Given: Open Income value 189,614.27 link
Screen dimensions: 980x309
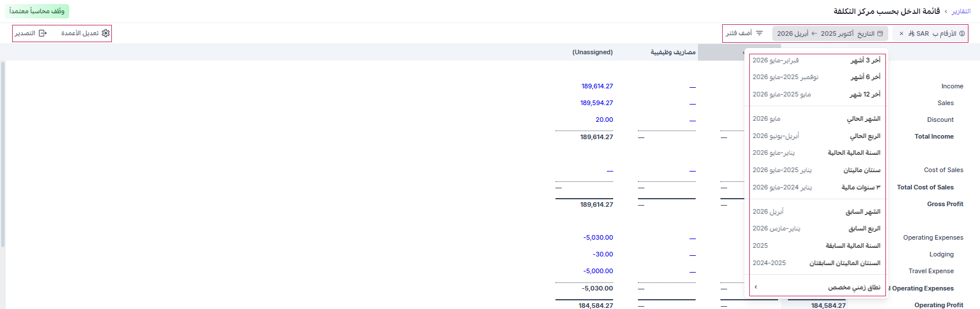Looking at the screenshot, I should 597,86.
